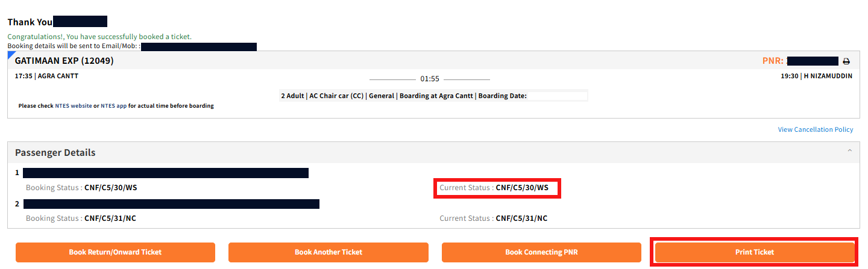Image resolution: width=868 pixels, height=269 pixels.
Task: Open the NTES app link
Action: point(113,106)
